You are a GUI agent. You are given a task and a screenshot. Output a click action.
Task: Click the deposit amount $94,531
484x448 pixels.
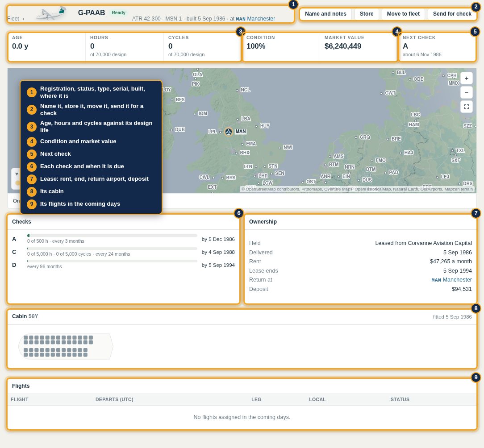462,290
